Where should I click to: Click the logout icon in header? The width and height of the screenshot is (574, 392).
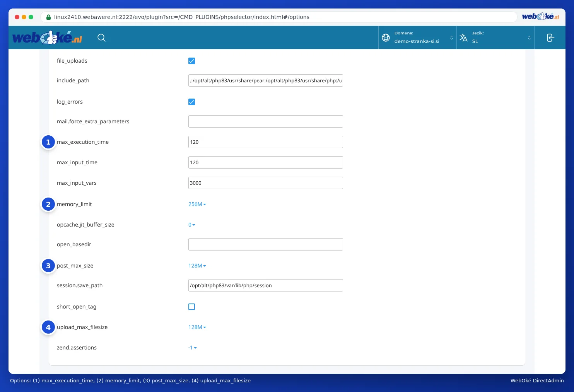[550, 37]
